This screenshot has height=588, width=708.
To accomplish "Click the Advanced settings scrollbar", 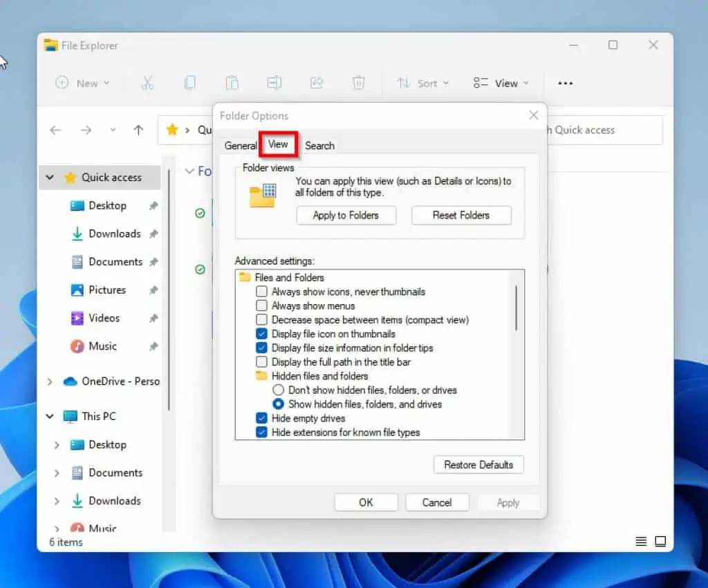I will (516, 307).
